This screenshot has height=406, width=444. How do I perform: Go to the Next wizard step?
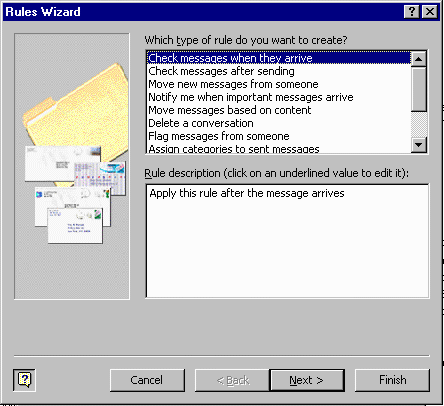pyautogui.click(x=307, y=380)
